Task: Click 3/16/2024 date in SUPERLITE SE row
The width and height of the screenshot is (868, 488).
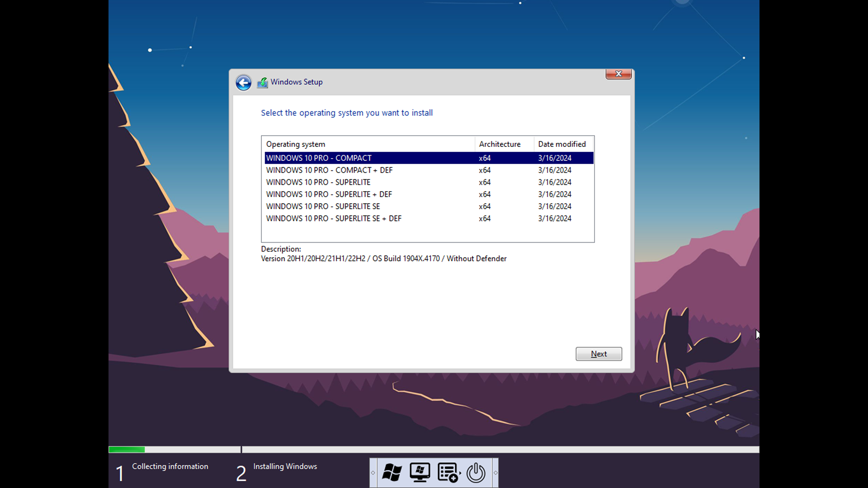Action: [x=555, y=206]
